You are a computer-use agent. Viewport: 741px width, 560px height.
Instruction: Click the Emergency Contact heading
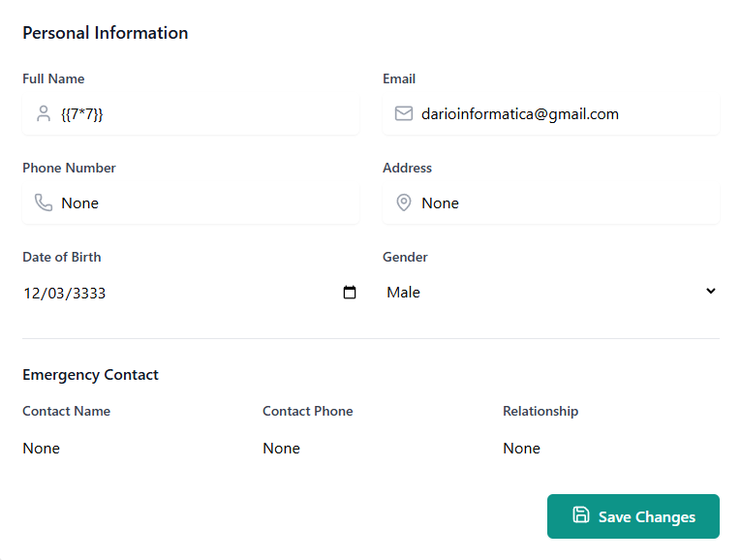tap(90, 375)
